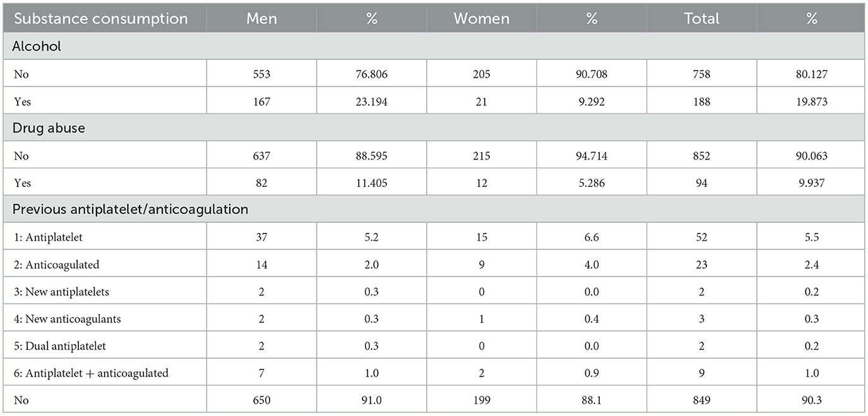This screenshot has height=416, width=868.
Task: Select the 19.873 percentage cell
Action: click(x=811, y=101)
